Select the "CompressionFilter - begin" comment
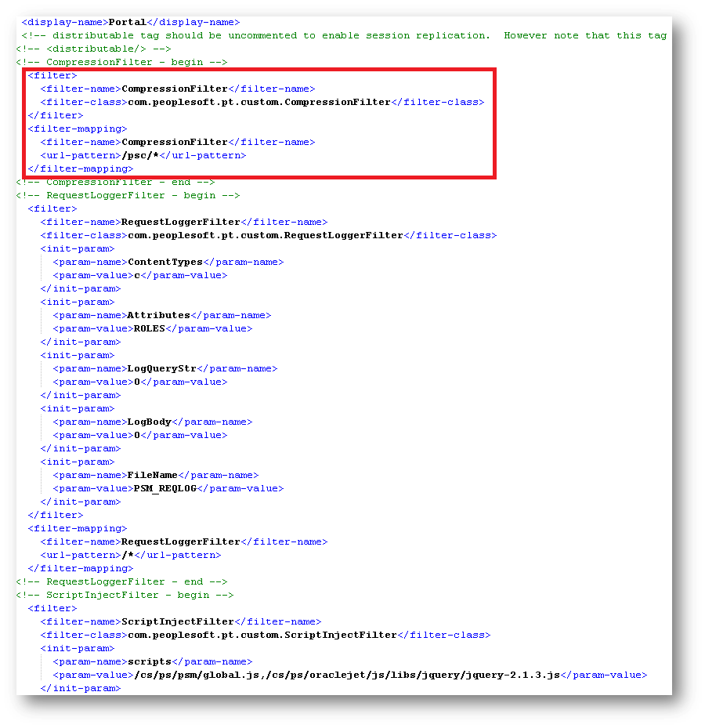The width and height of the screenshot is (705, 728). [121, 62]
